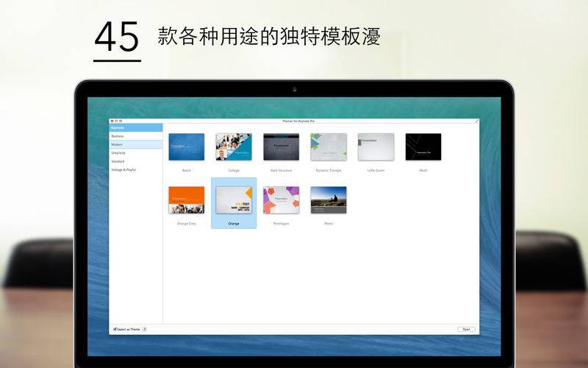Pick the Dynamic Triangle theme thumbnail
The height and width of the screenshot is (368, 588).
pyautogui.click(x=329, y=146)
